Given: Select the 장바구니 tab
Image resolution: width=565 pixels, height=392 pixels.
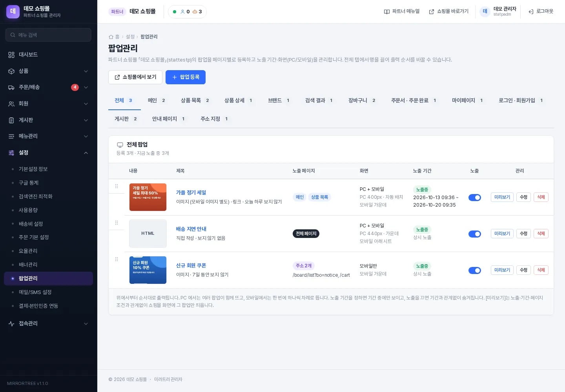Looking at the screenshot, I should 363,101.
